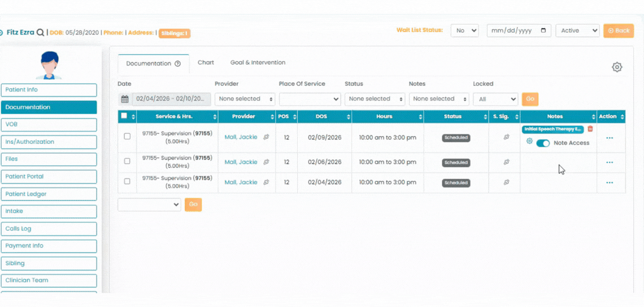
Task: Click the signature icon in the 02/06/2026 row
Action: [506, 162]
